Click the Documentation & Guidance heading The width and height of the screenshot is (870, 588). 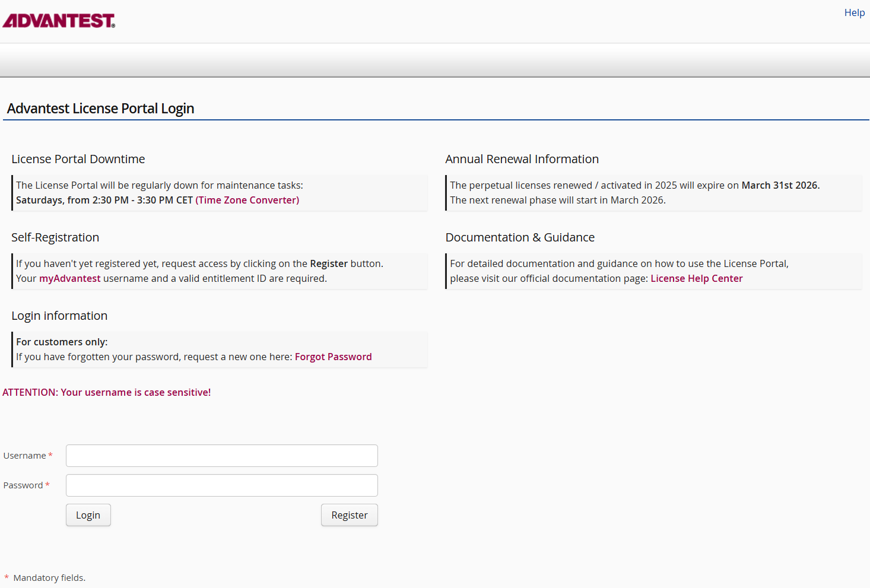pyautogui.click(x=520, y=237)
